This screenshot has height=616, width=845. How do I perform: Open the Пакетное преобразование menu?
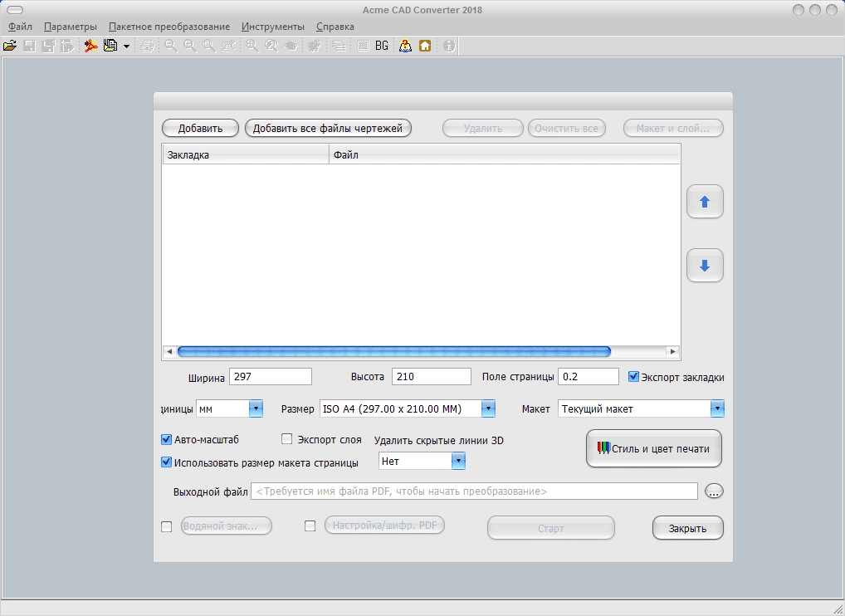[169, 27]
